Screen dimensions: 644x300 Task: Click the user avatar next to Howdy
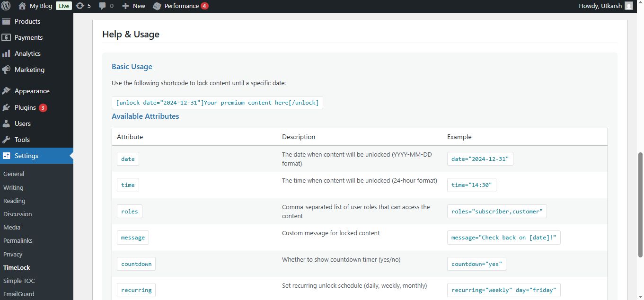628,6
